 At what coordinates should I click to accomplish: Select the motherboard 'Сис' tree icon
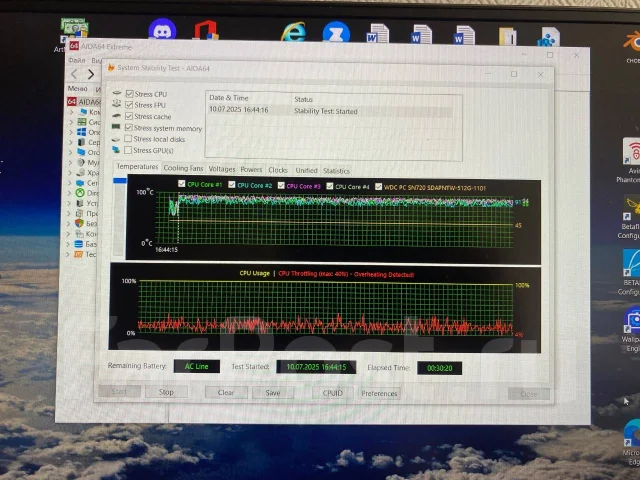point(82,122)
